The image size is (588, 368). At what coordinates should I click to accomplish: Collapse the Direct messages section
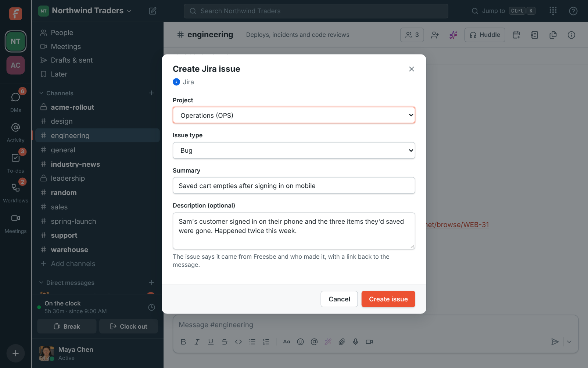(67, 283)
